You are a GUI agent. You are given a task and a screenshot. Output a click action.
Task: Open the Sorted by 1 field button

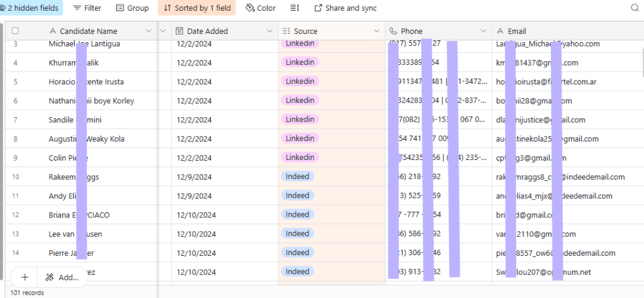[196, 8]
